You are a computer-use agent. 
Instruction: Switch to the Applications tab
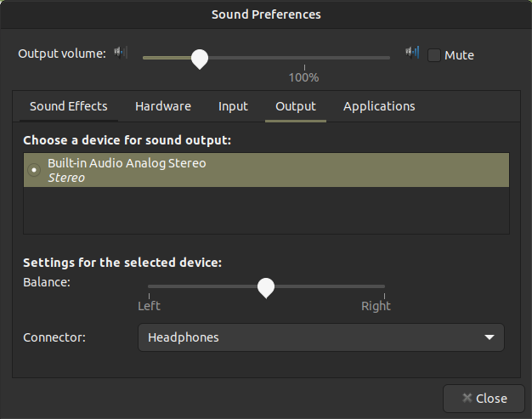point(379,106)
